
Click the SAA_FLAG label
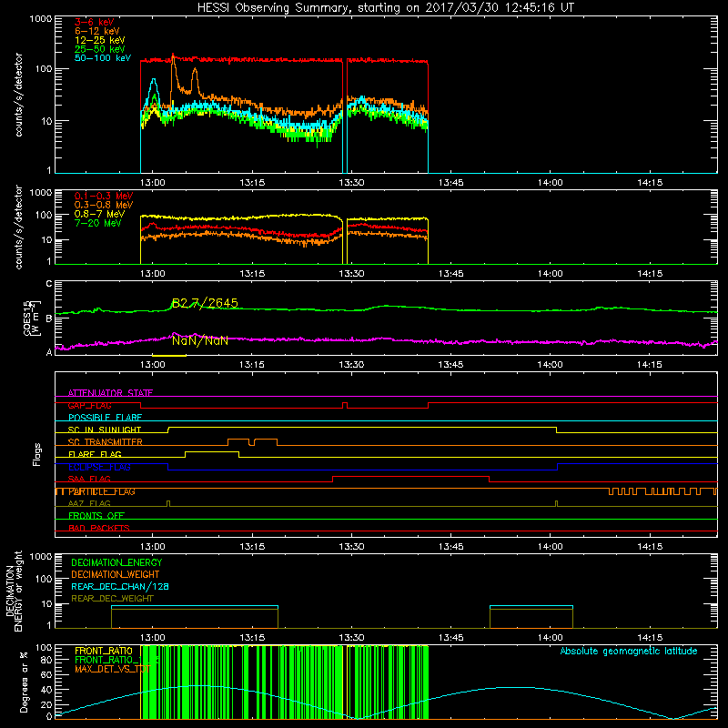click(x=89, y=479)
